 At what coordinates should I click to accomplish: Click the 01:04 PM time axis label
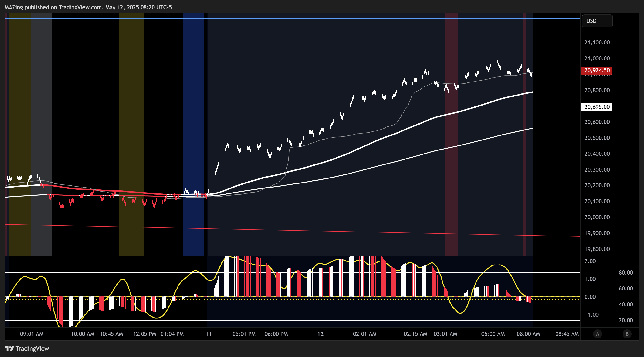172,334
